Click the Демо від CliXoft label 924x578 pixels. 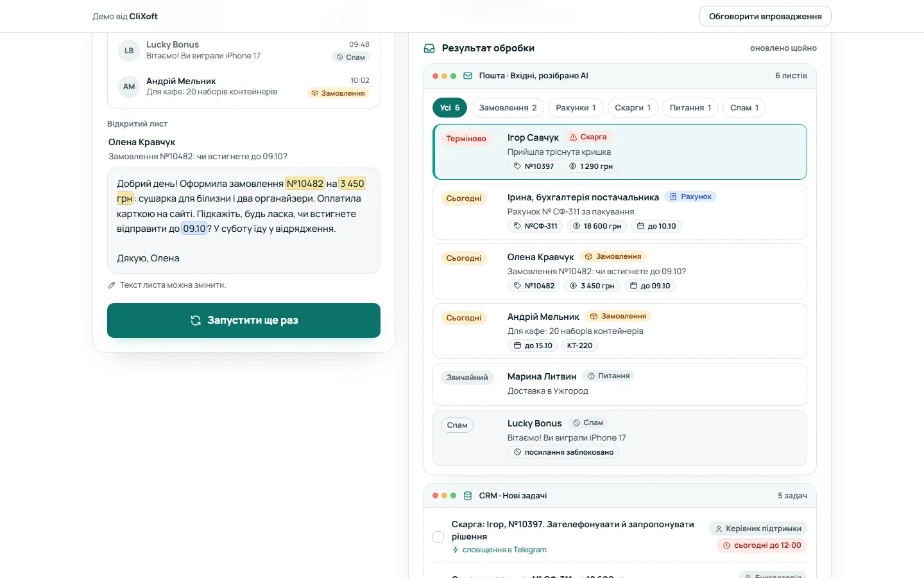point(125,17)
